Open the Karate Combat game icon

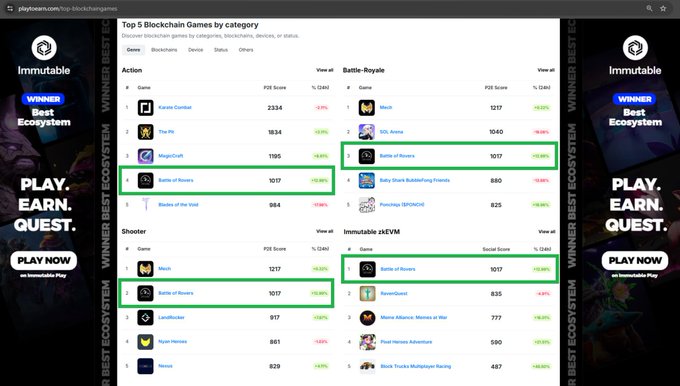tap(146, 108)
